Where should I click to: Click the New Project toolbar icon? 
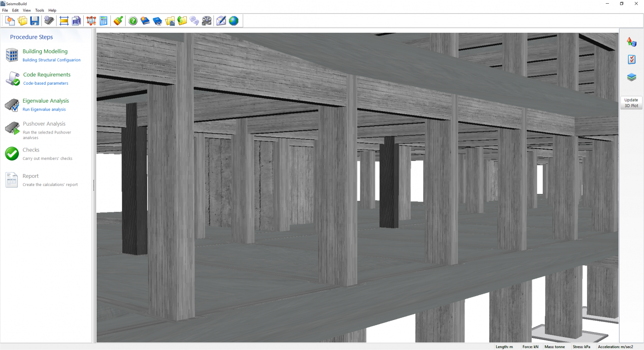(10, 21)
